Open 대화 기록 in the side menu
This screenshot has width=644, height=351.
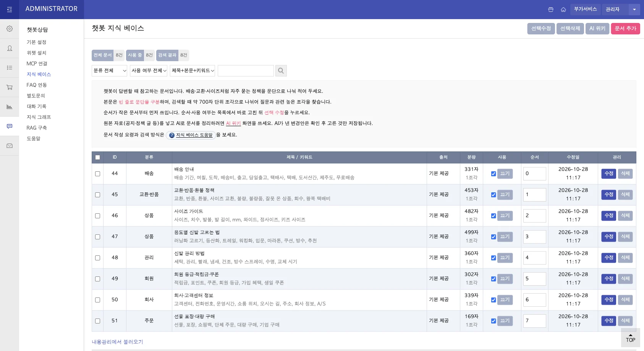[x=36, y=106]
